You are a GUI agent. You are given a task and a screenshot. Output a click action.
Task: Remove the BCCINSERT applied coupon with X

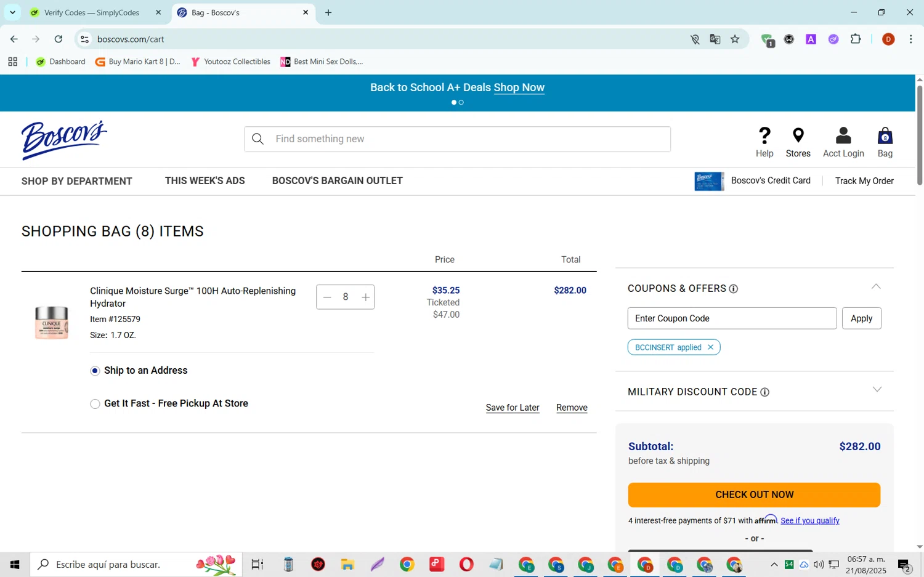coord(710,347)
